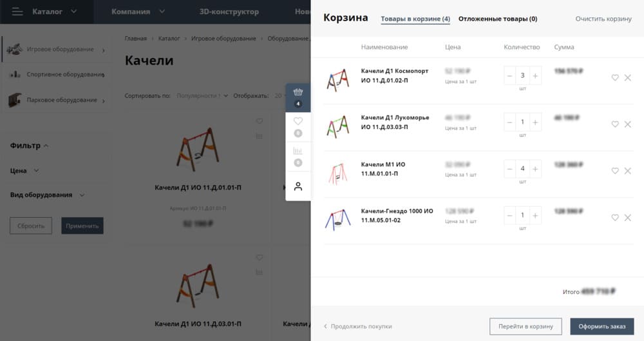Screen dimensions: 644x341
Task: Increase quantity of Качели М1 ИО
Action: point(535,169)
